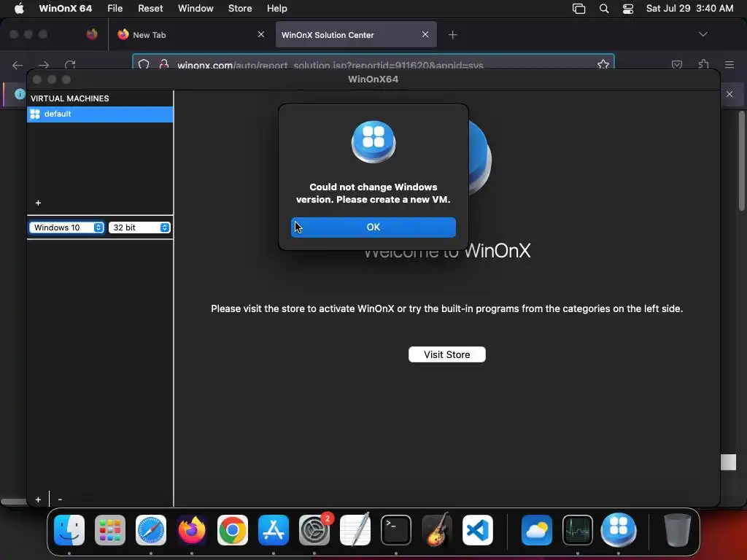Dismiss the Firefox notification bar
Image resolution: width=747 pixels, height=560 pixels.
[729, 94]
